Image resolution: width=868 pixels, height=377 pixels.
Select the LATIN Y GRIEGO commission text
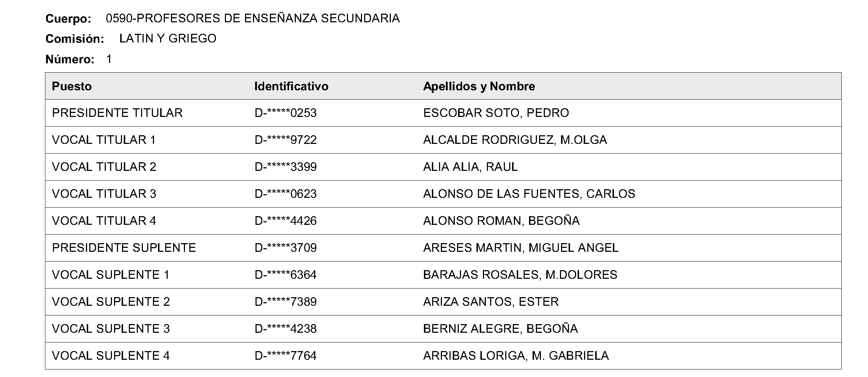168,38
